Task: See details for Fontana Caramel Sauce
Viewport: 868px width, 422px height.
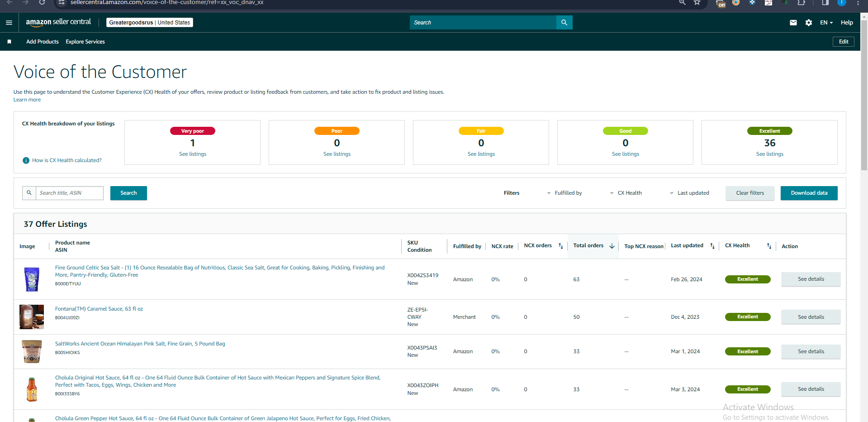Action: [x=811, y=317]
